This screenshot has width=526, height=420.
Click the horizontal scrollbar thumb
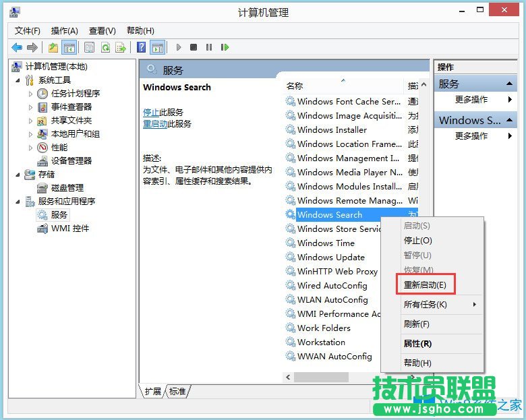tap(322, 377)
